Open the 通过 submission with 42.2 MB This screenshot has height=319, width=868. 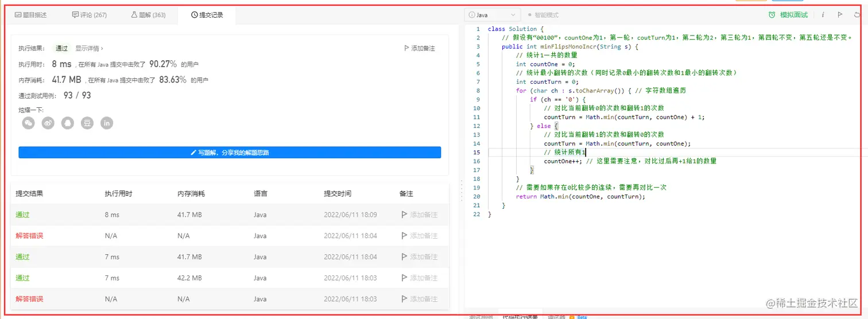click(22, 278)
